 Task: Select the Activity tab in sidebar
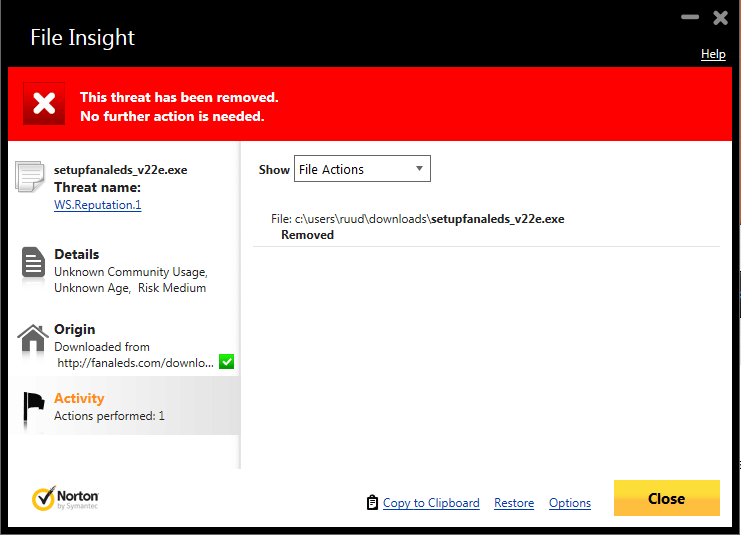click(x=124, y=406)
